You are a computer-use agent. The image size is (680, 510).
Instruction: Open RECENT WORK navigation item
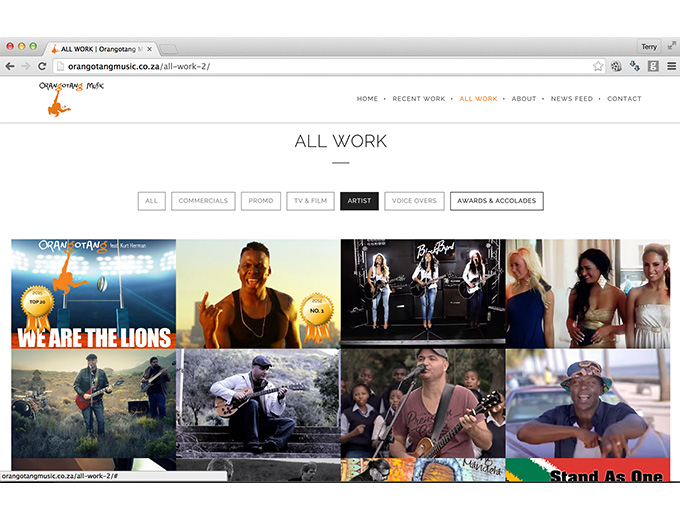point(419,99)
